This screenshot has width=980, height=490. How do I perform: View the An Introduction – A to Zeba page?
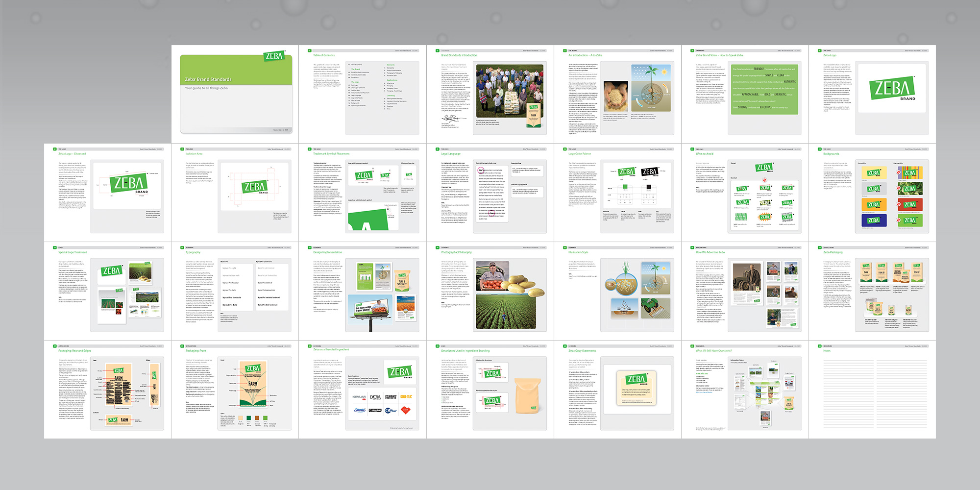pyautogui.click(x=617, y=94)
